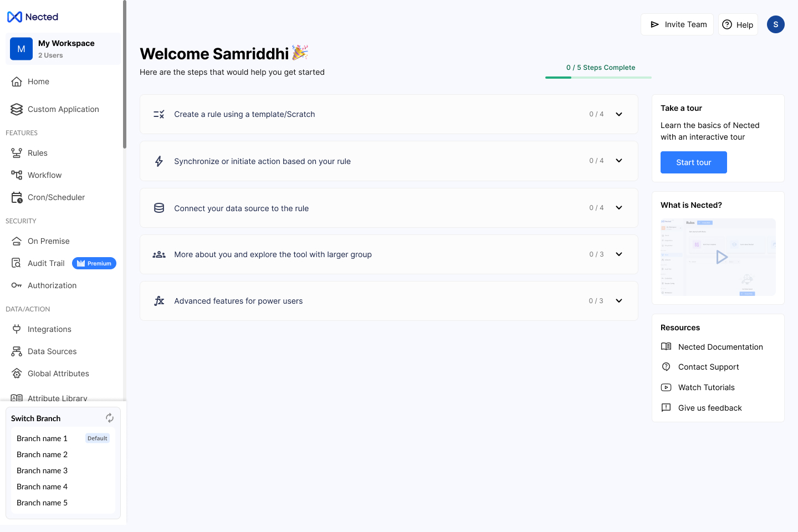This screenshot has width=798, height=532.
Task: Play the What is Nected video
Action: coord(721,257)
